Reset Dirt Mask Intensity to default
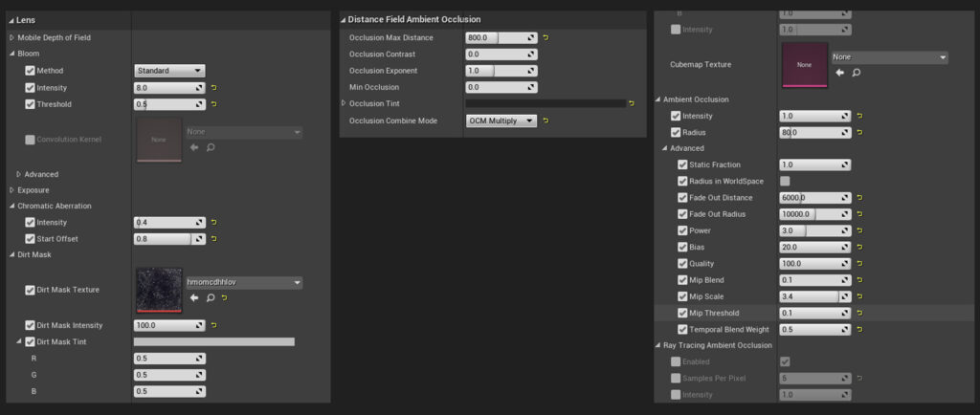This screenshot has width=980, height=415. tap(214, 325)
